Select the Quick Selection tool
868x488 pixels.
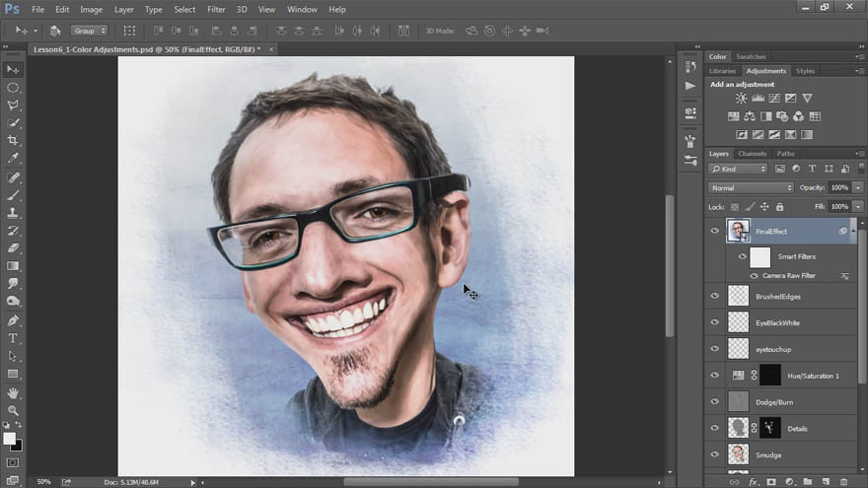pyautogui.click(x=13, y=123)
